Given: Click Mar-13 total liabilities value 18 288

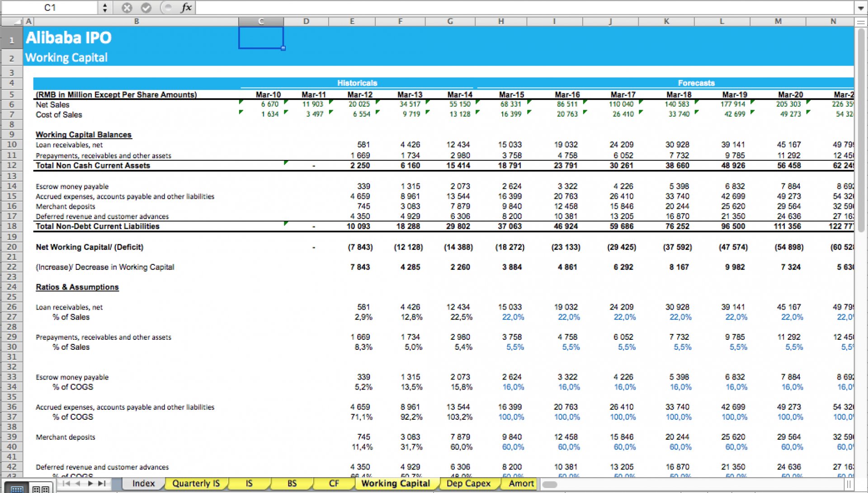Looking at the screenshot, I should coord(408,226).
